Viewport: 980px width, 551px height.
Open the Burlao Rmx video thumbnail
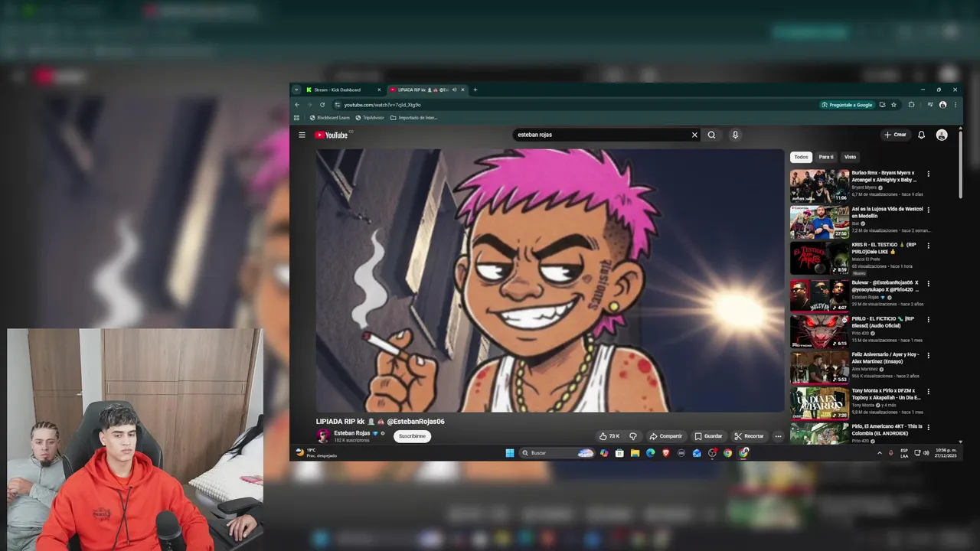(819, 186)
